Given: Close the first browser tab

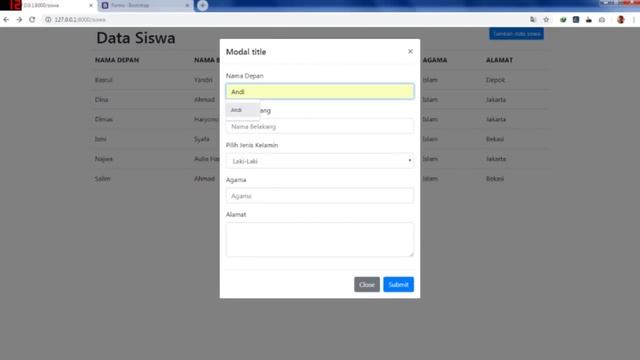Looking at the screenshot, I should (91, 6).
